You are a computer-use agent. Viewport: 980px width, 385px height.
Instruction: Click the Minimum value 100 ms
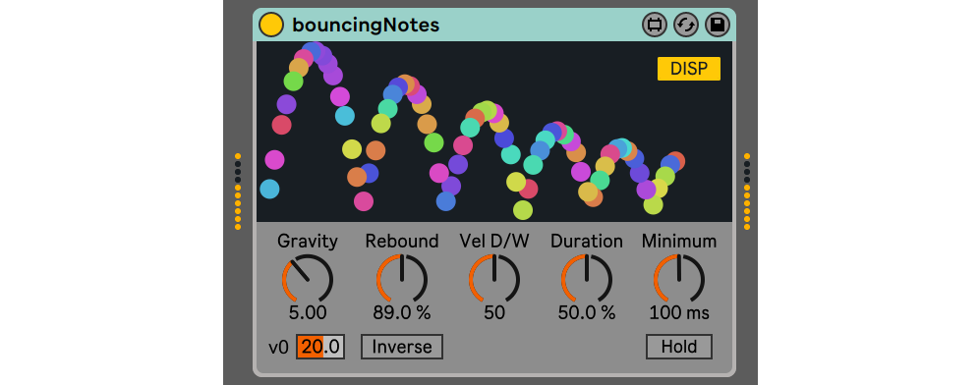click(679, 312)
